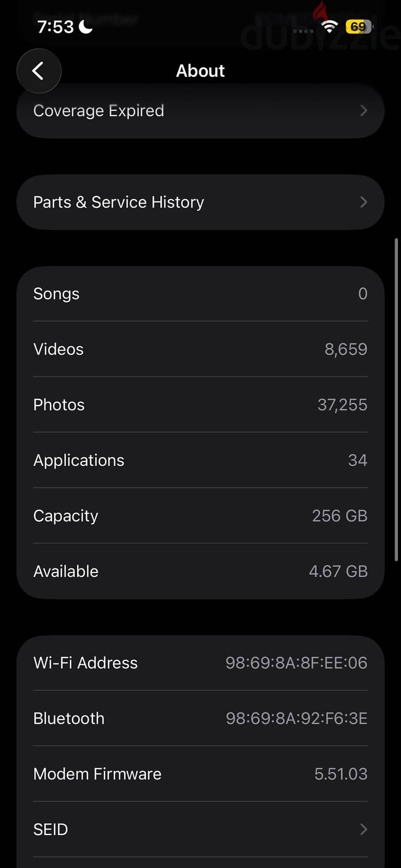Tap the Bluetooth address value
401x868 pixels.
296,719
